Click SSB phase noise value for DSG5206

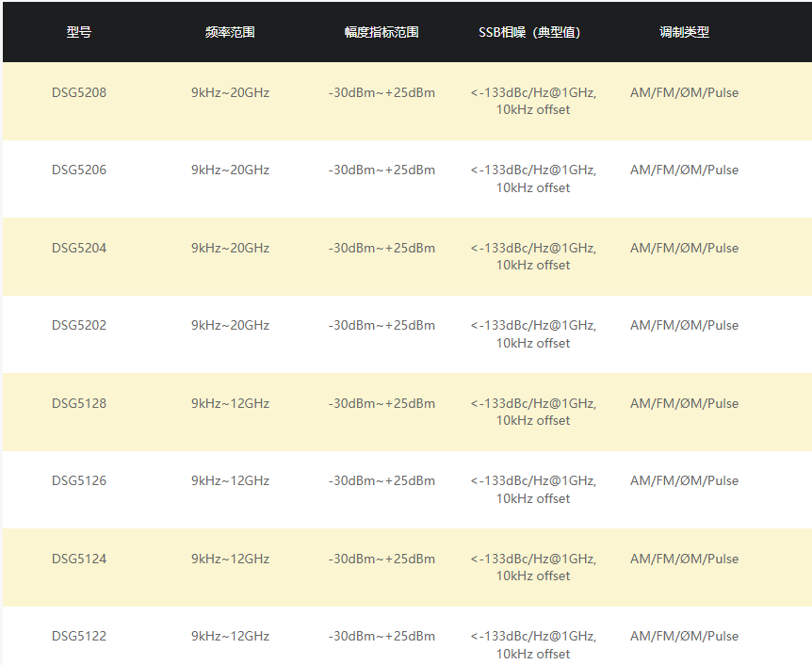(533, 179)
